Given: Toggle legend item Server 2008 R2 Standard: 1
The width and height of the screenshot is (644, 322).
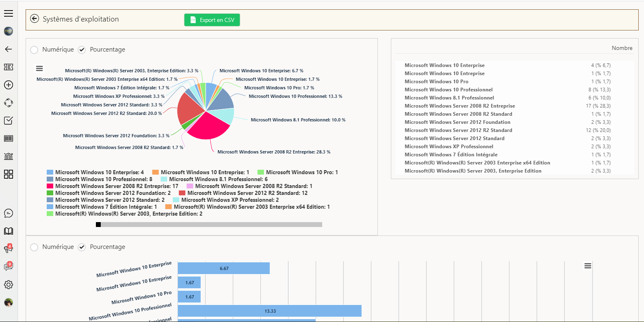Looking at the screenshot, I should tap(249, 186).
